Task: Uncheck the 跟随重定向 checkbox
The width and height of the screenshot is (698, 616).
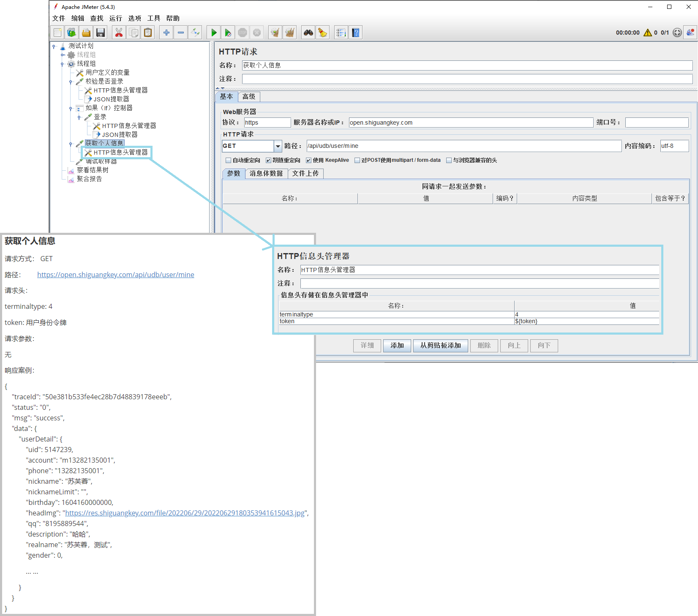Action: click(x=268, y=161)
